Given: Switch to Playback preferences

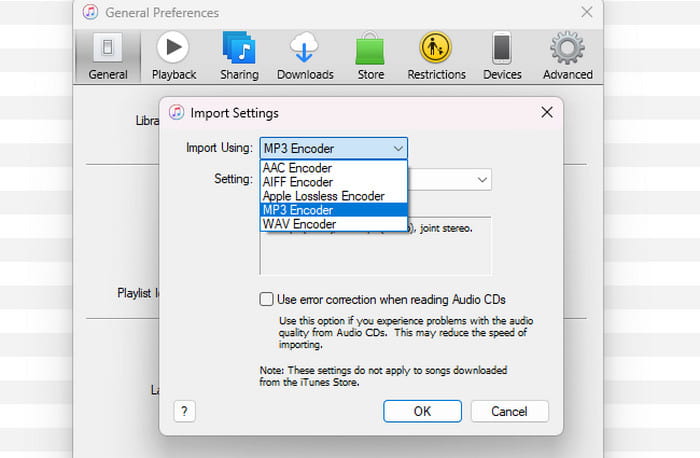Looking at the screenshot, I should [174, 57].
